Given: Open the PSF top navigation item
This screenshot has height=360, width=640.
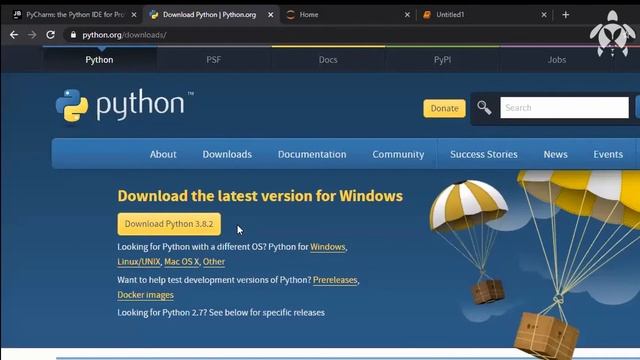Looking at the screenshot, I should [x=213, y=60].
